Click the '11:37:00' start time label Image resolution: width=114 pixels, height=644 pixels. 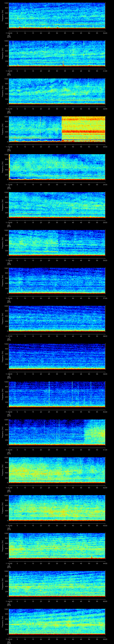(x=9, y=336)
